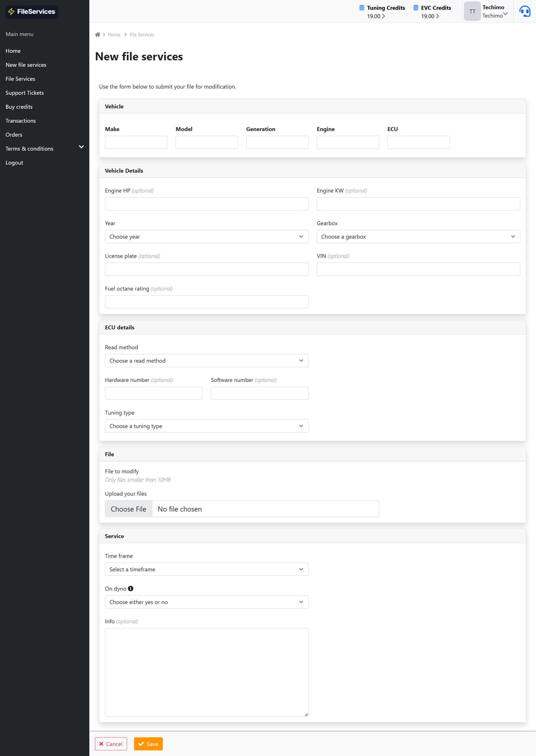This screenshot has height=756, width=536.
Task: Focus the ECU input field
Action: [418, 142]
